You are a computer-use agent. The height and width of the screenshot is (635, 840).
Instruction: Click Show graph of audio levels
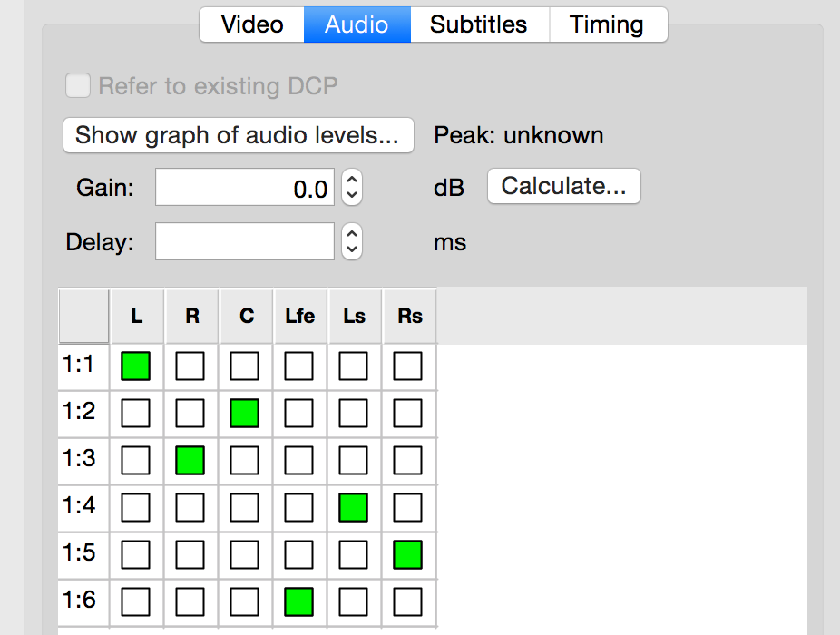238,135
